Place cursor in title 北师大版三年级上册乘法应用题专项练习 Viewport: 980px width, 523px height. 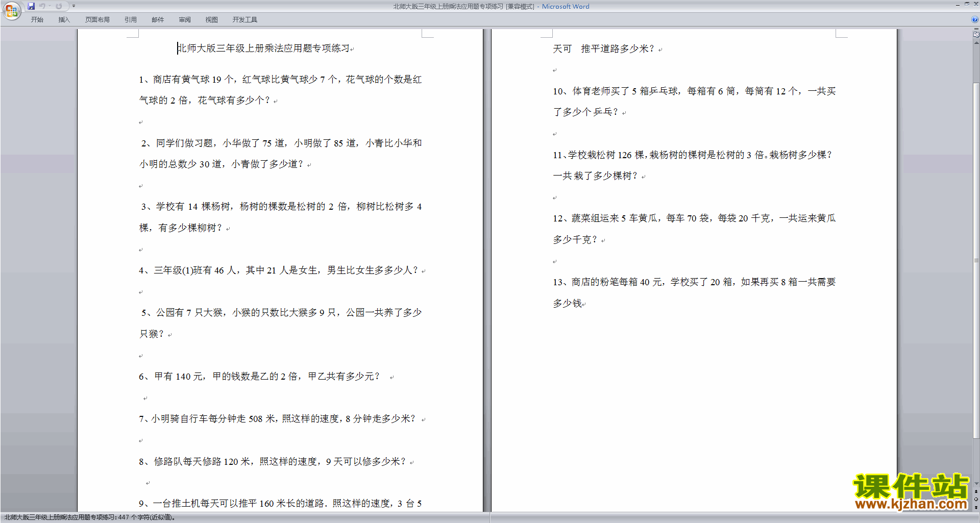pyautogui.click(x=263, y=48)
